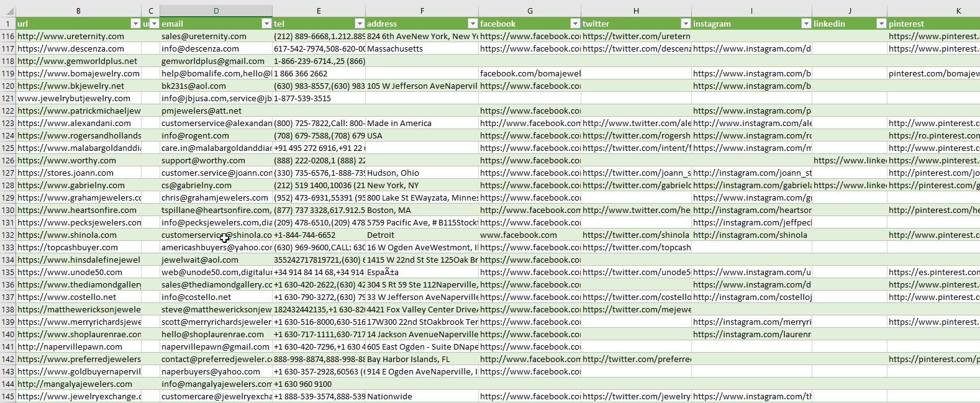Viewport: 980px width, 403px height.
Task: Open the email column filter dropdown
Action: tap(266, 24)
